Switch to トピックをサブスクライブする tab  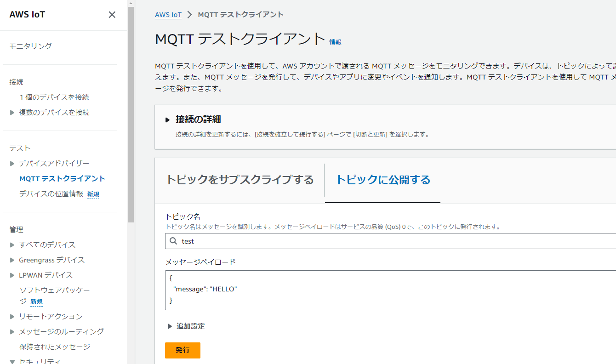coord(240,180)
